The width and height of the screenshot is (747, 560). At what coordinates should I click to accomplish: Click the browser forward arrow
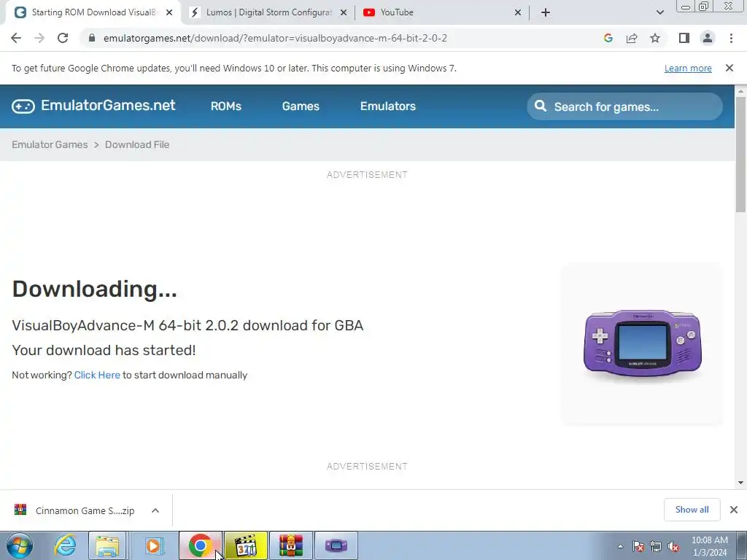pos(39,38)
